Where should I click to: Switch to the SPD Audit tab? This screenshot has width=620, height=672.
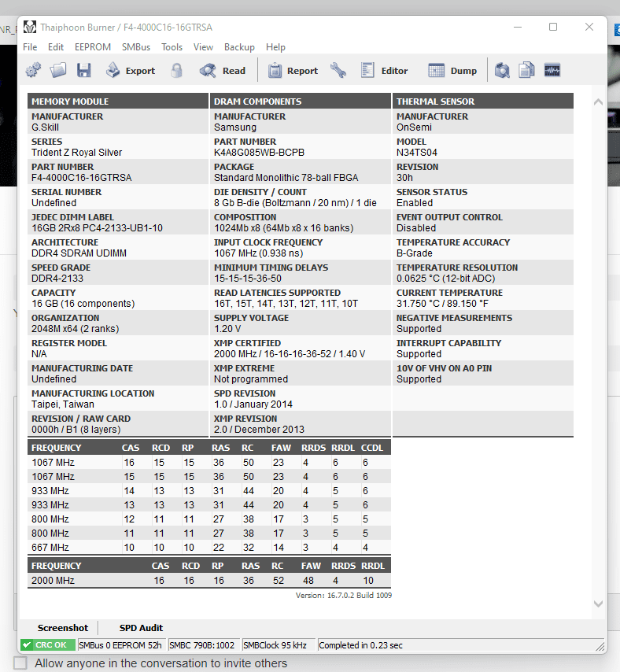141,628
